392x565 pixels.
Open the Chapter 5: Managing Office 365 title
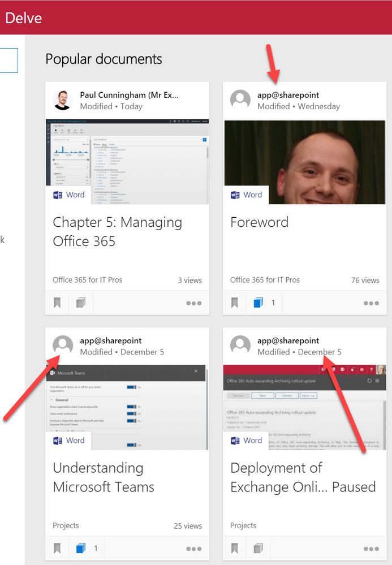pos(118,232)
